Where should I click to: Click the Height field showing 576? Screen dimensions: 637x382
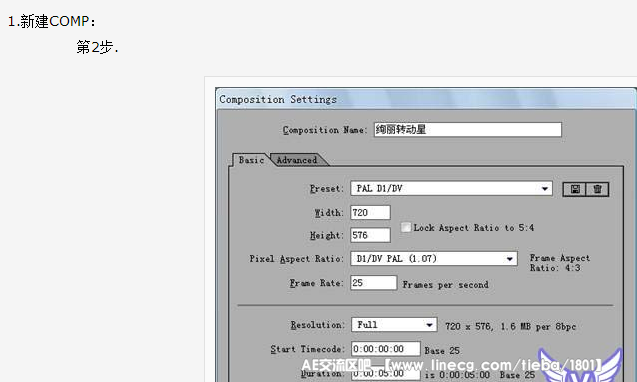370,235
